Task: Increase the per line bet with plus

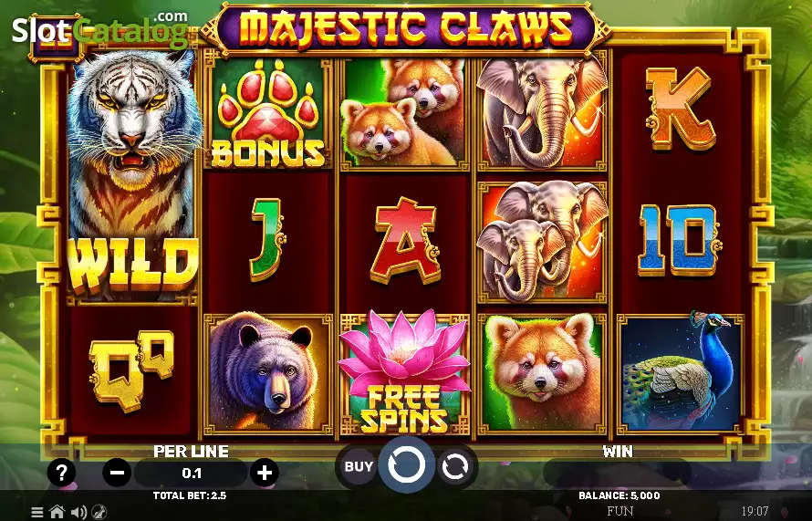Action: (x=264, y=473)
